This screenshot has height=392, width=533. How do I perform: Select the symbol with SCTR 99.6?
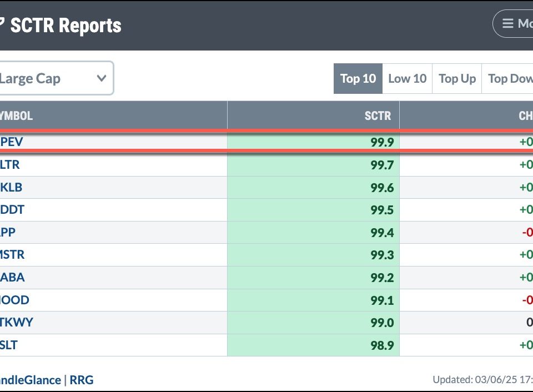(x=11, y=188)
